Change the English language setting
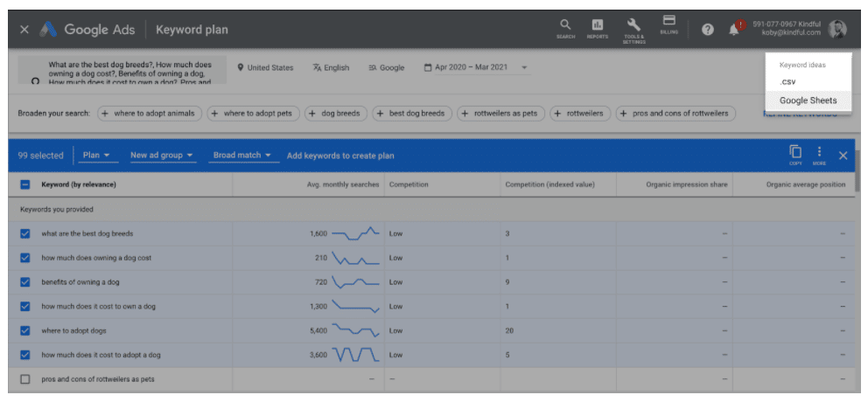Image resolution: width=868 pixels, height=402 pixels. [x=331, y=67]
